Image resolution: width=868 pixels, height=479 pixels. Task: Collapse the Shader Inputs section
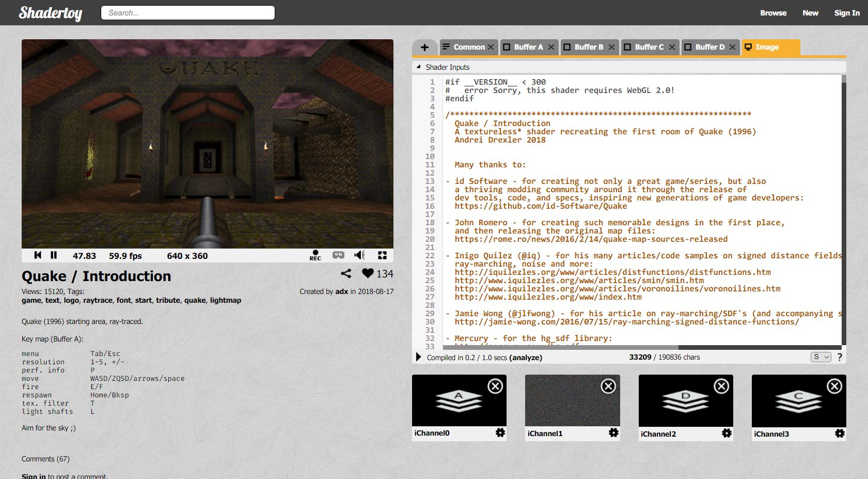419,67
